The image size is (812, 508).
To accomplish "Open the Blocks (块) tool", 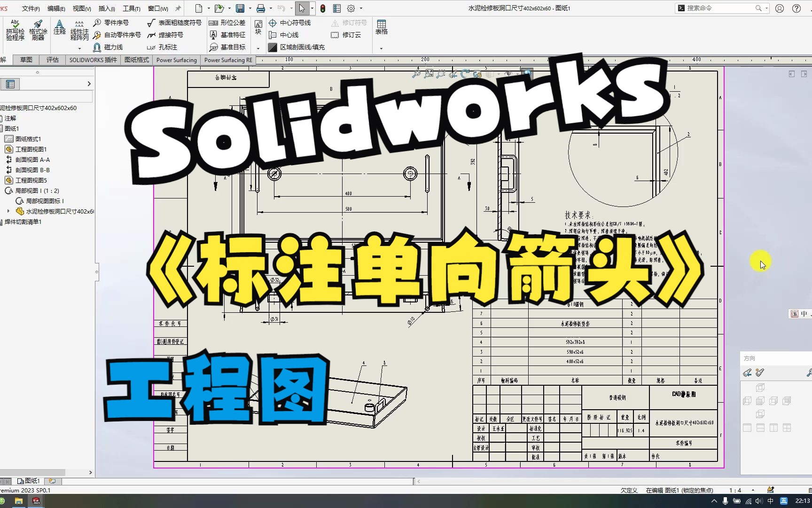I will 258,27.
